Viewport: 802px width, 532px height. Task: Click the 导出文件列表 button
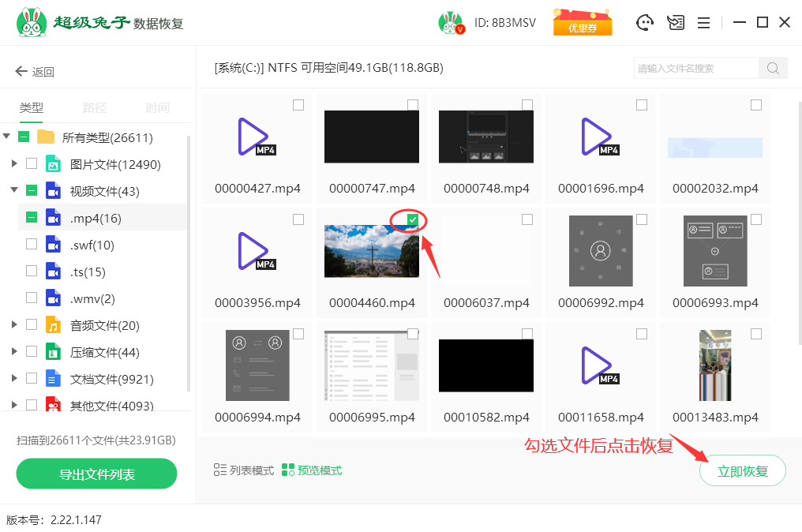click(x=96, y=474)
